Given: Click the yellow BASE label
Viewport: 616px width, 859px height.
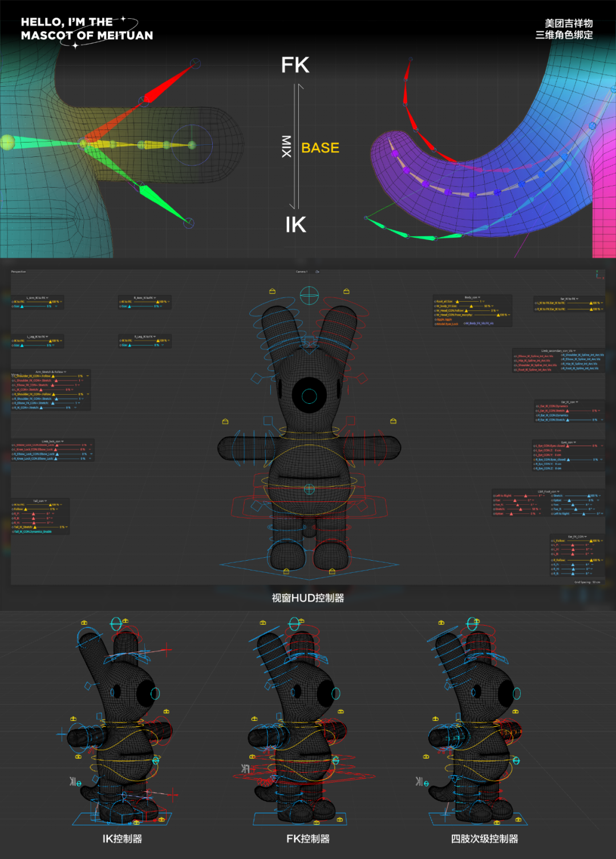Looking at the screenshot, I should tap(320, 148).
